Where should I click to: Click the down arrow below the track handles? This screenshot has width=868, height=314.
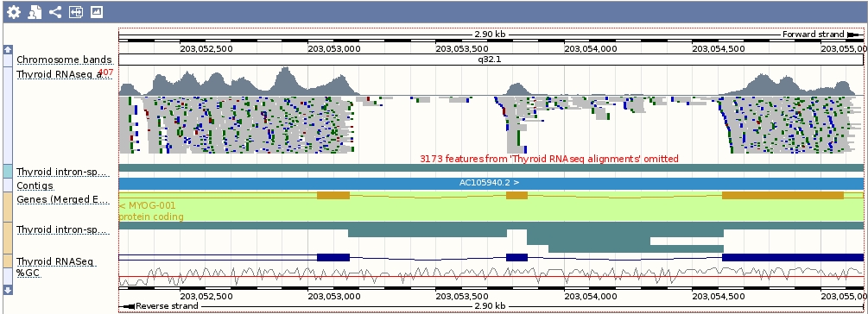click(x=8, y=290)
